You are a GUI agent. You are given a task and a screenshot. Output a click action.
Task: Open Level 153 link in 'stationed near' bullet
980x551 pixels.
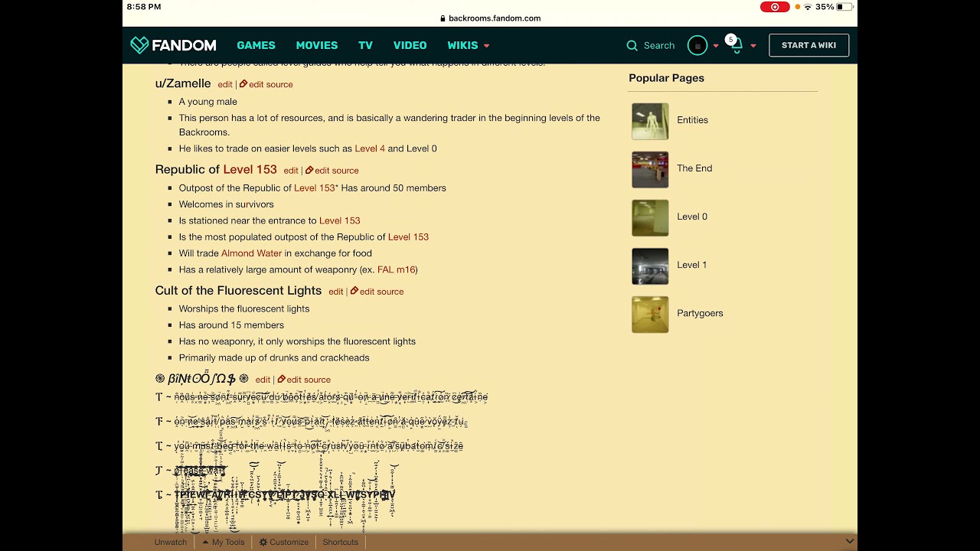coord(339,220)
